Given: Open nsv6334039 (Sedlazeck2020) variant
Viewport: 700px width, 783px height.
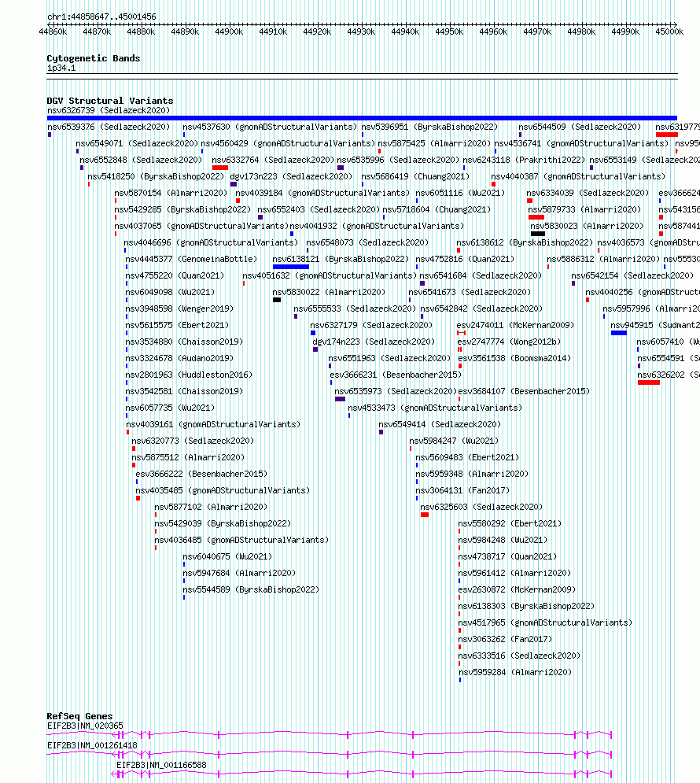Looking at the screenshot, I should [588, 193].
